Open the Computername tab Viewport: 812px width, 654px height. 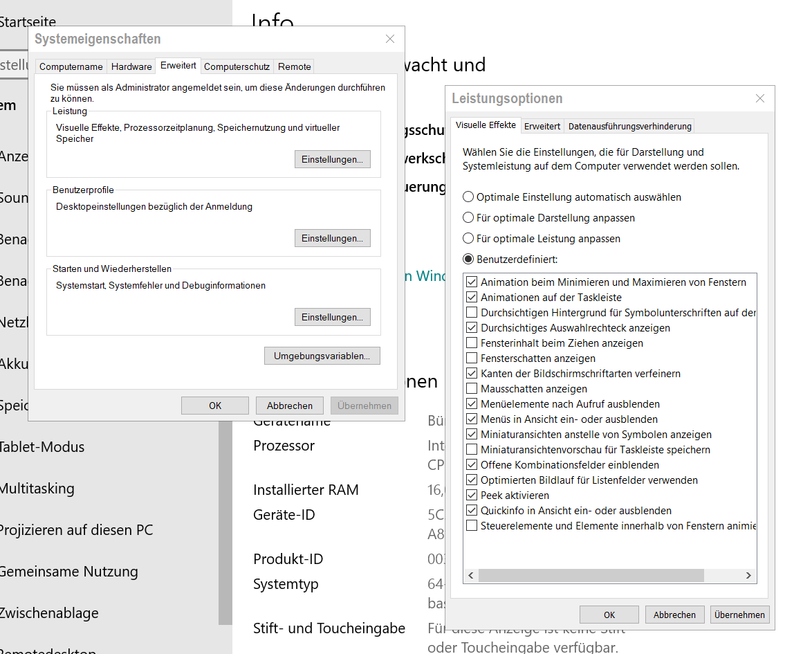pos(71,67)
